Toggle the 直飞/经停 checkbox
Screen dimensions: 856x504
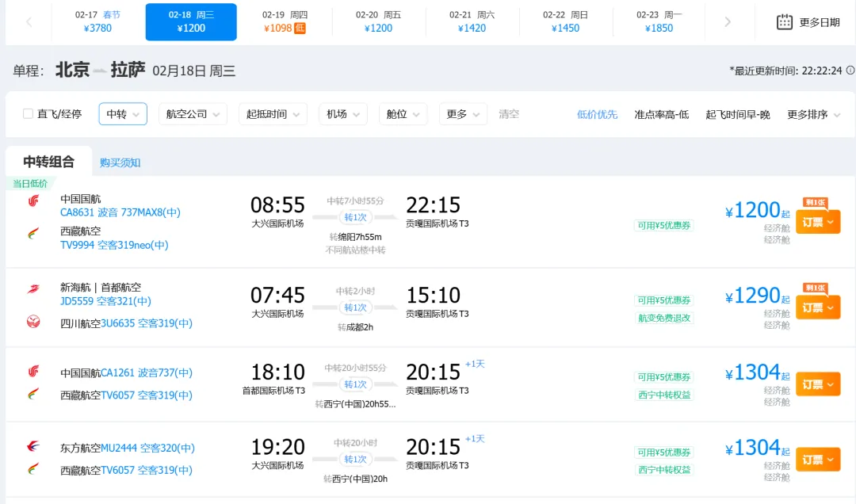pos(28,113)
